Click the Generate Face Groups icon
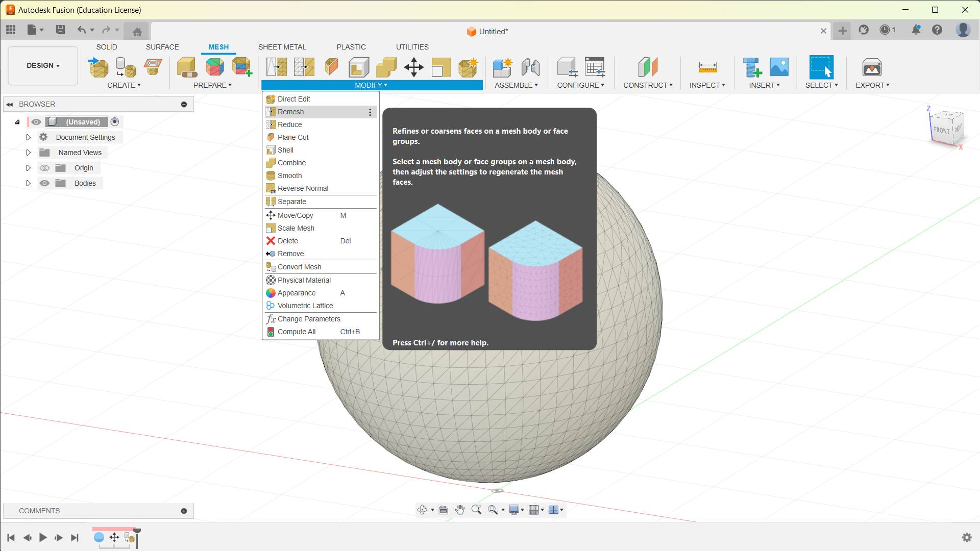The width and height of the screenshot is (980, 551). point(214,67)
